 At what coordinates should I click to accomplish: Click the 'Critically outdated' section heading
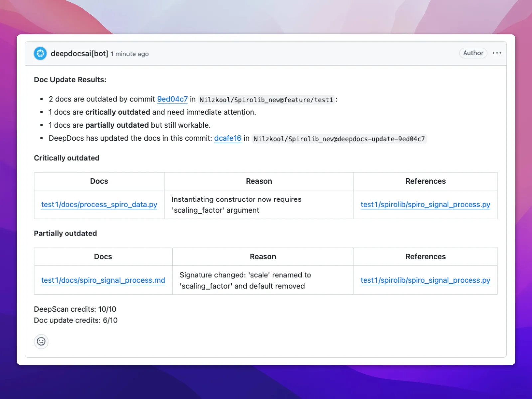coord(67,158)
